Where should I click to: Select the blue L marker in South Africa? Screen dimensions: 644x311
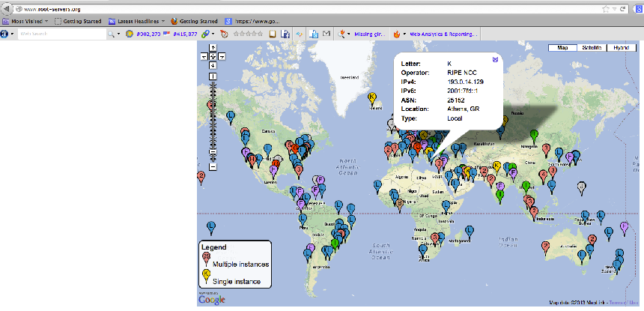pyautogui.click(x=422, y=250)
